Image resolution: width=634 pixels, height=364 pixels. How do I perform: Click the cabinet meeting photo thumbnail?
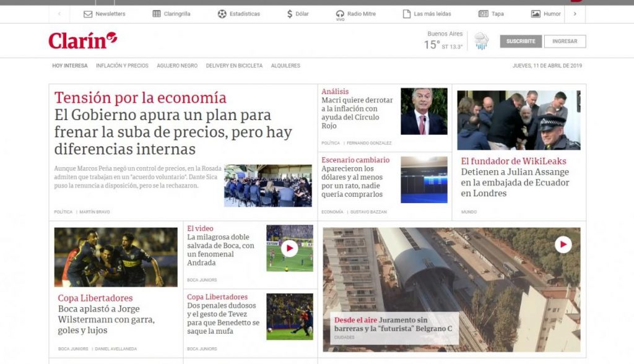pyautogui.click(x=268, y=186)
